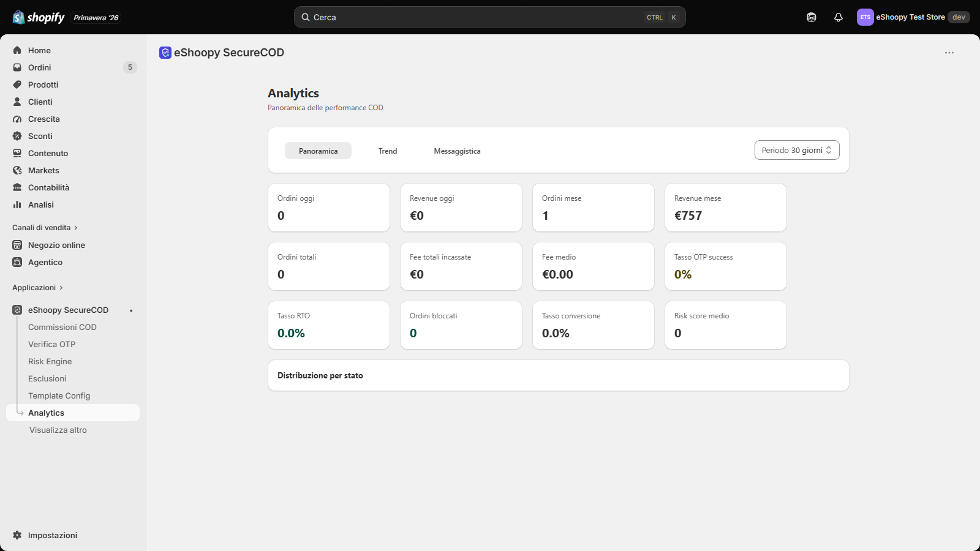Click the Ordini mese card
Screen dimensions: 980x551
coord(594,208)
